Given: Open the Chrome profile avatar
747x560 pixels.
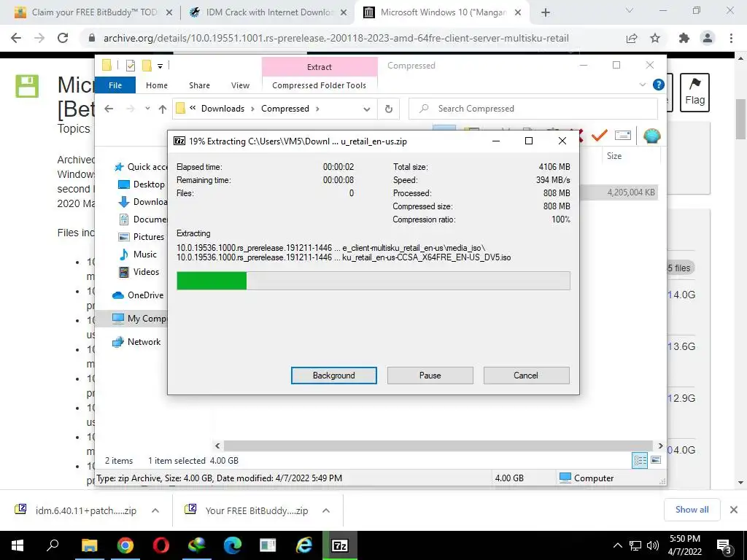Looking at the screenshot, I should click(708, 38).
